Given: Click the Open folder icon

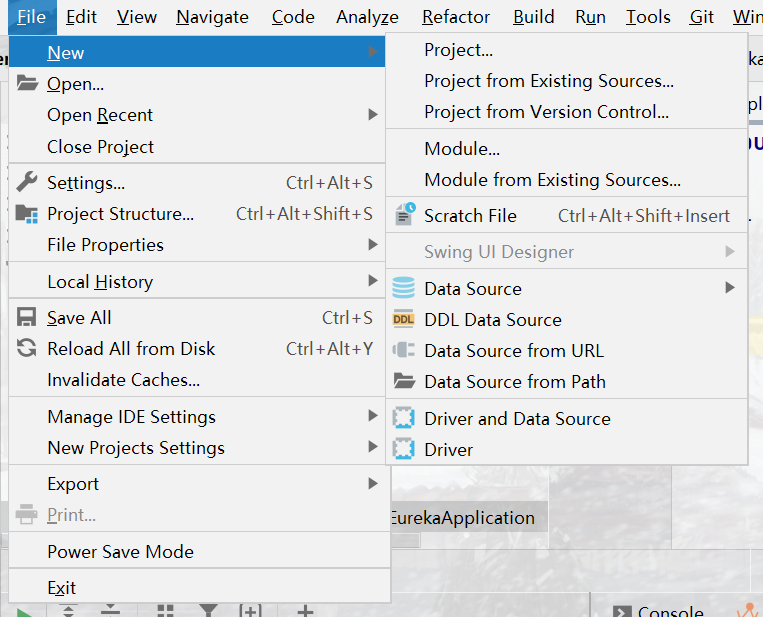Looking at the screenshot, I should click(x=27, y=83).
